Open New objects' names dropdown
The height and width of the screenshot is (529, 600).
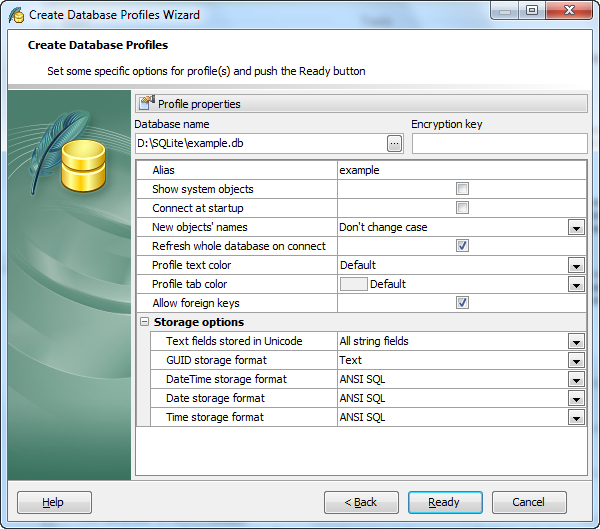pyautogui.click(x=576, y=227)
